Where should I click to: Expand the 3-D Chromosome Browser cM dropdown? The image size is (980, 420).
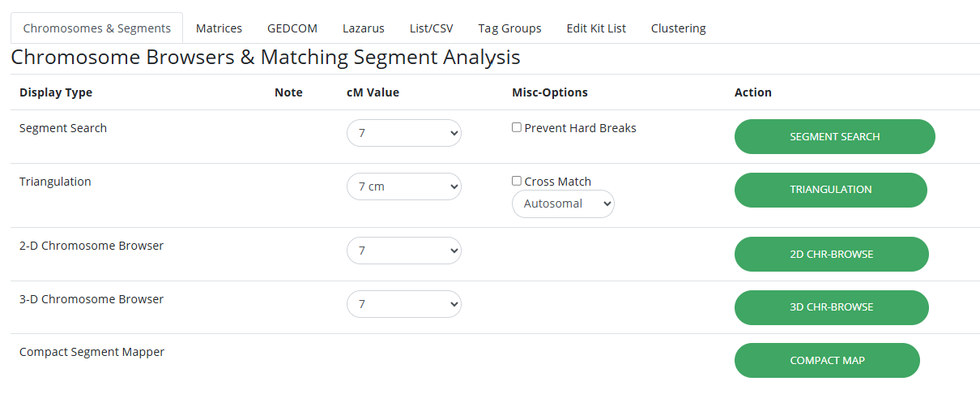[404, 304]
